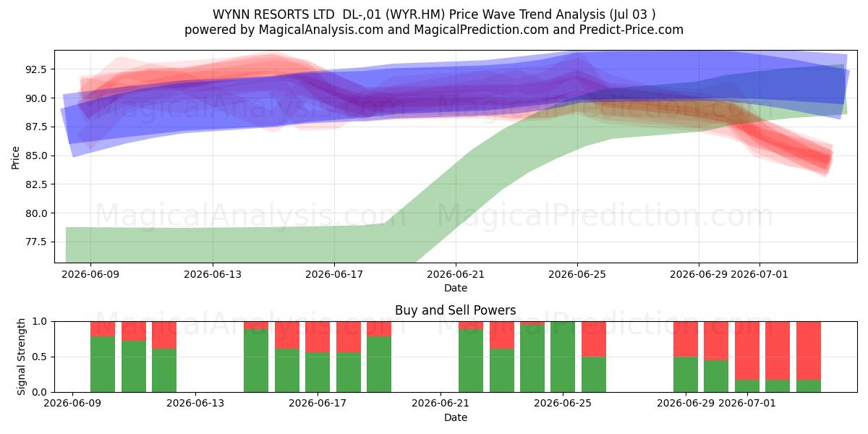Click the 85.0 price tick label

point(36,156)
